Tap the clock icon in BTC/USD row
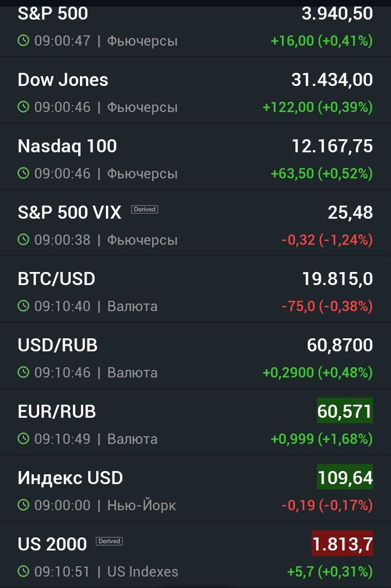 click(23, 306)
